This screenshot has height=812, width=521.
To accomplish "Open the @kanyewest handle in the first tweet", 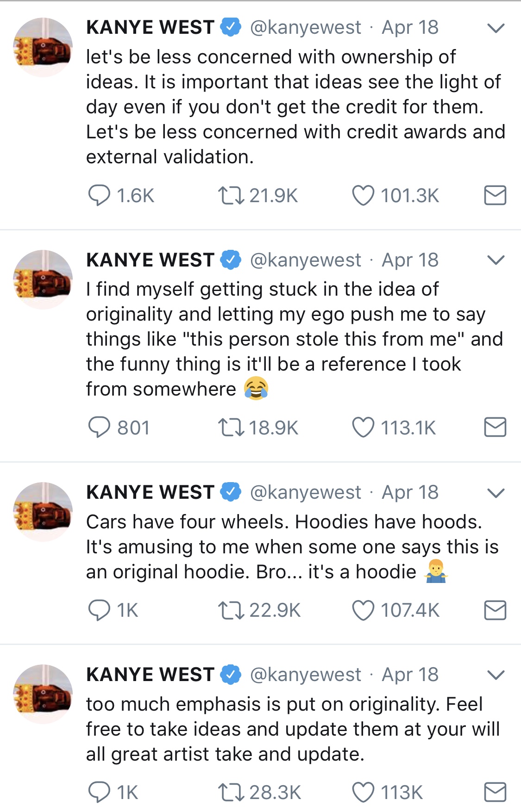I will (x=306, y=28).
